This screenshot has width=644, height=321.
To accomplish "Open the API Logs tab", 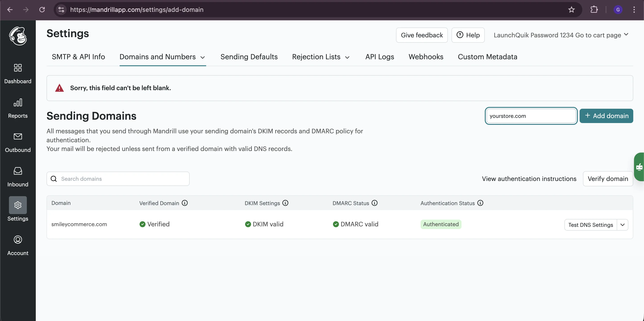I will (379, 57).
